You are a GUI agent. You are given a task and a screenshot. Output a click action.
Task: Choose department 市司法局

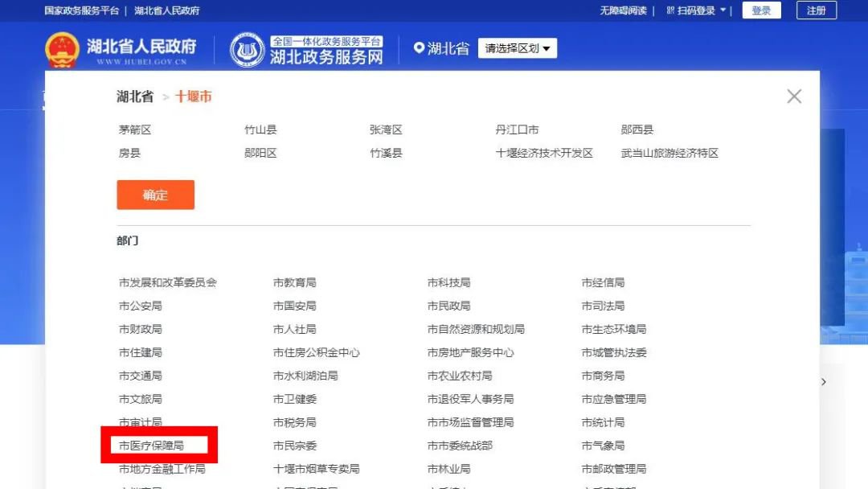pyautogui.click(x=603, y=306)
